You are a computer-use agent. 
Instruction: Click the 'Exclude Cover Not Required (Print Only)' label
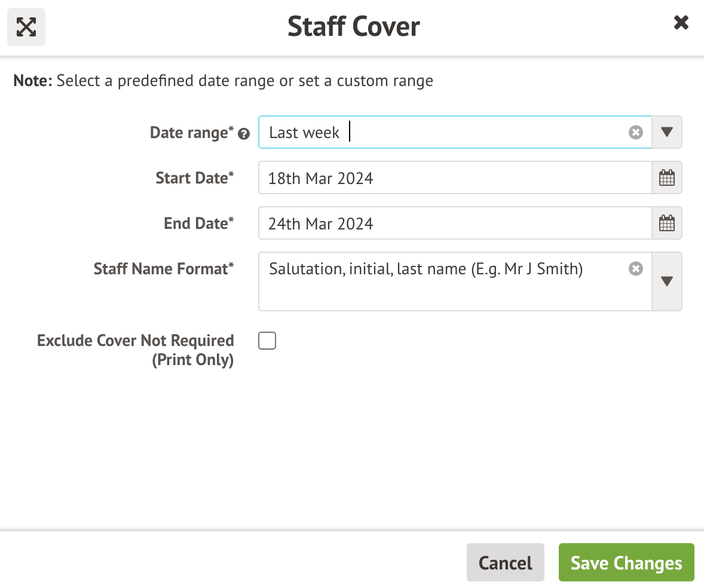click(x=135, y=350)
